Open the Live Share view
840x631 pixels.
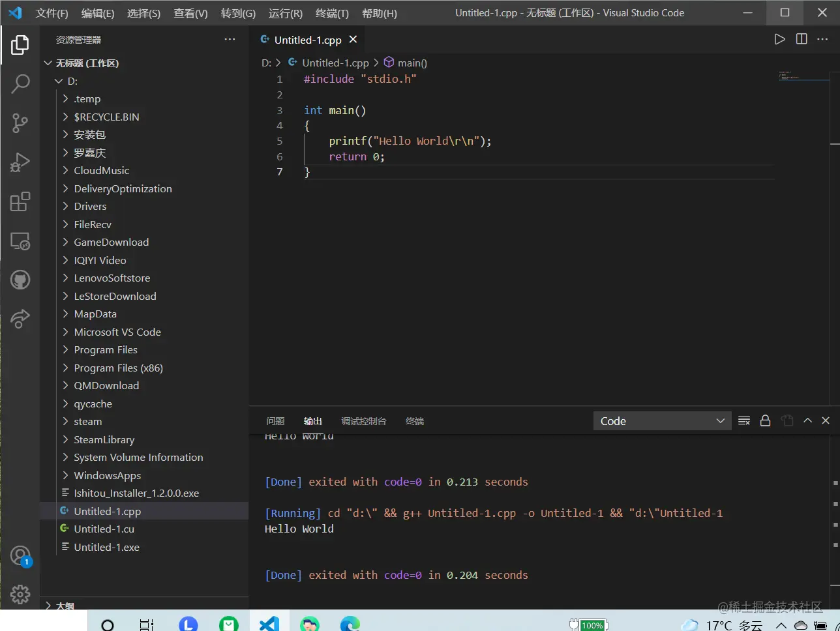click(20, 319)
